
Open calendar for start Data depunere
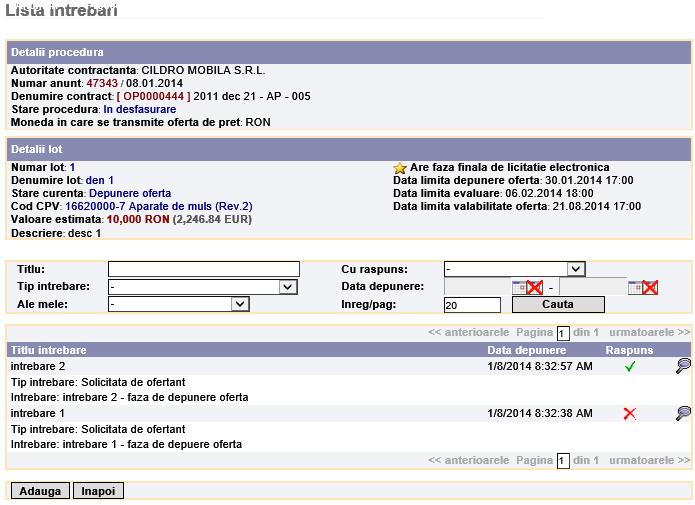[x=519, y=287]
